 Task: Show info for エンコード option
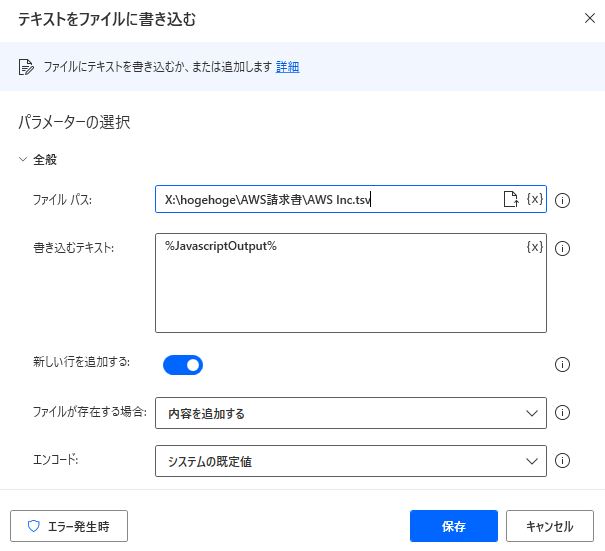click(x=562, y=460)
